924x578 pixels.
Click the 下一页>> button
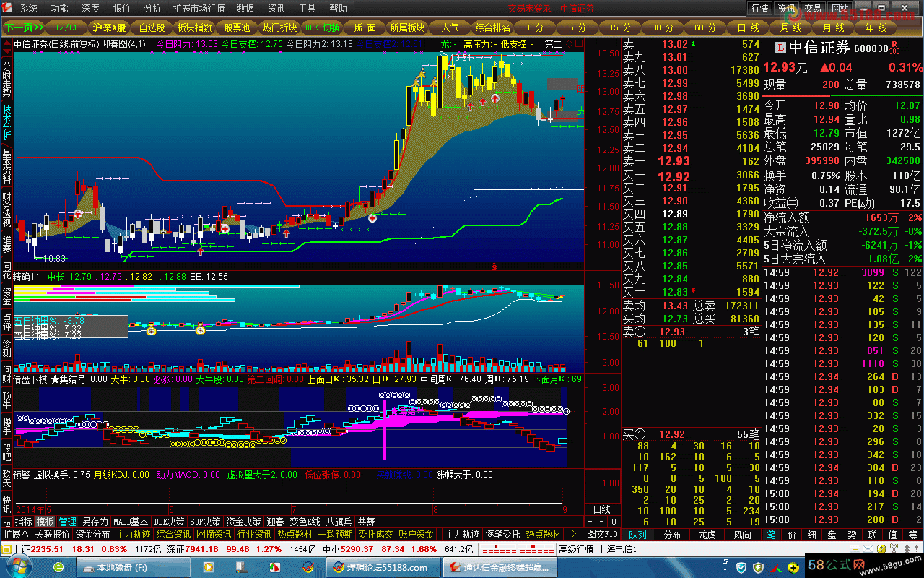[24, 27]
